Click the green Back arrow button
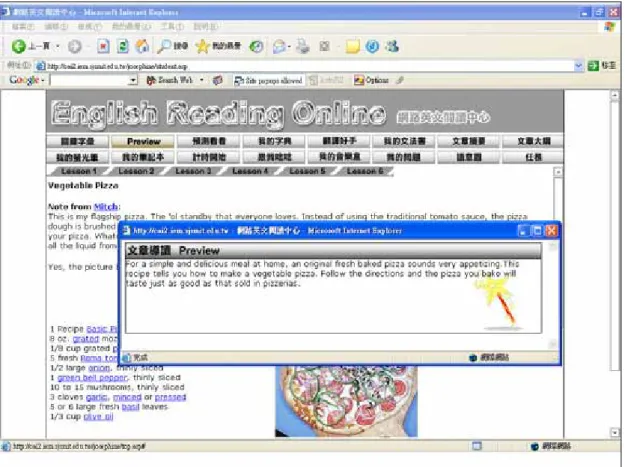This screenshot has height=467, width=625. click(x=18, y=47)
